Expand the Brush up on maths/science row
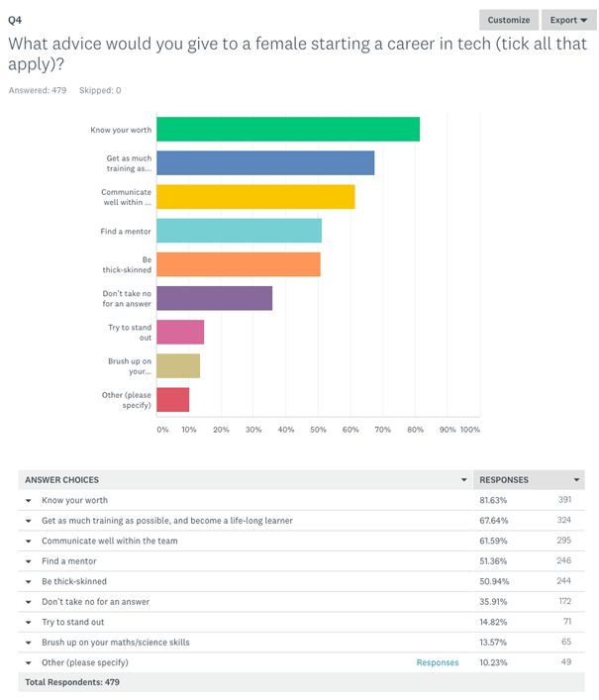Screen dimensions: 599x700 click(29, 643)
